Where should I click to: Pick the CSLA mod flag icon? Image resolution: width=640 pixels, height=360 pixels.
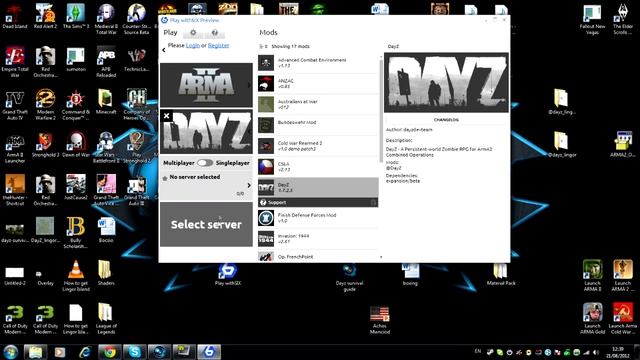tap(266, 167)
